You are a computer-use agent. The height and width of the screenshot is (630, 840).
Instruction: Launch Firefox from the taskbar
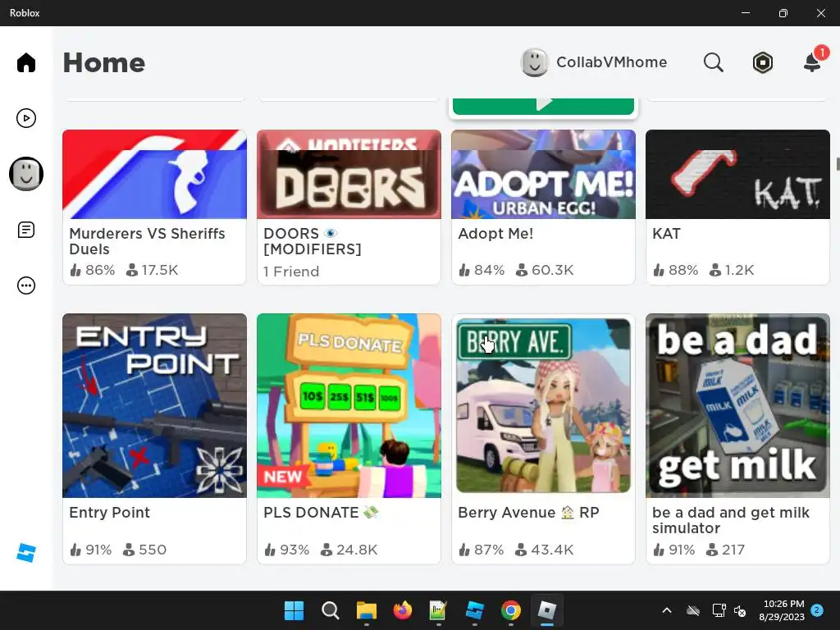(402, 610)
